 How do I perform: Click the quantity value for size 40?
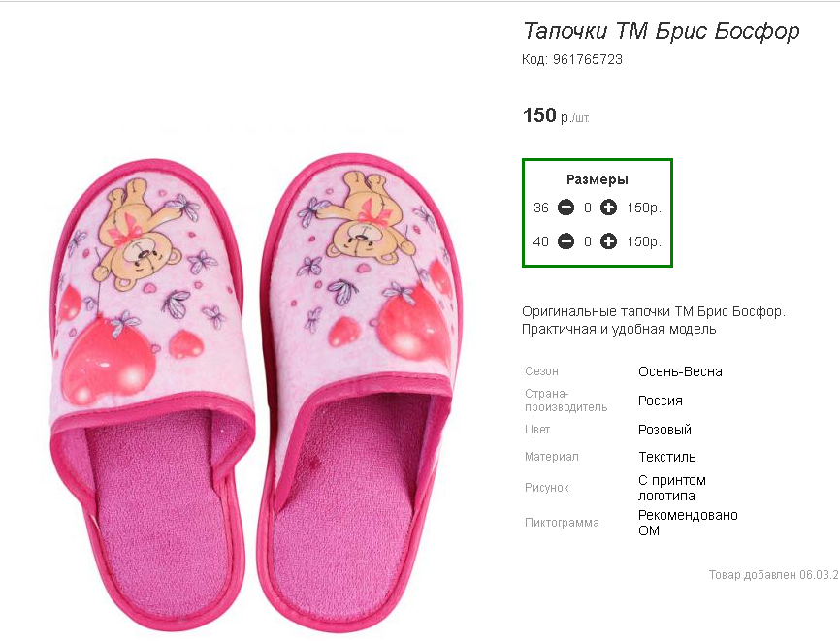[x=588, y=241]
